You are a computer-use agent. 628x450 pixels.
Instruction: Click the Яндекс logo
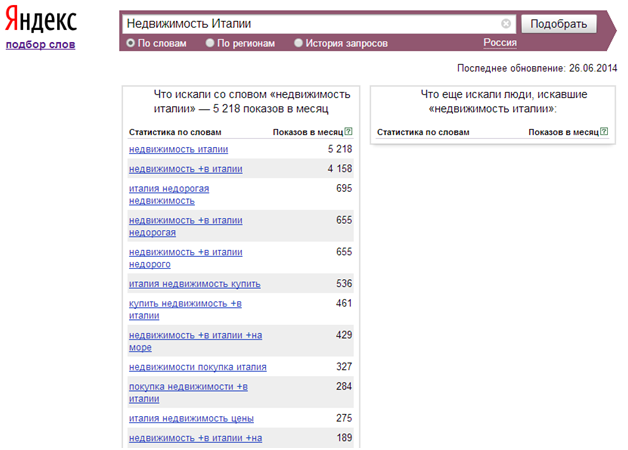coord(41,19)
